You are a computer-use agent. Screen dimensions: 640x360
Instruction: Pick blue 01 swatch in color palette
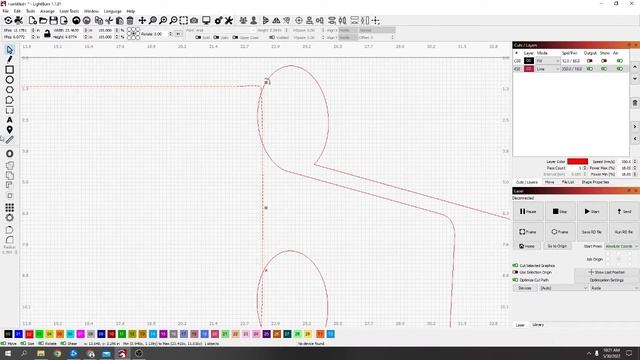18,334
